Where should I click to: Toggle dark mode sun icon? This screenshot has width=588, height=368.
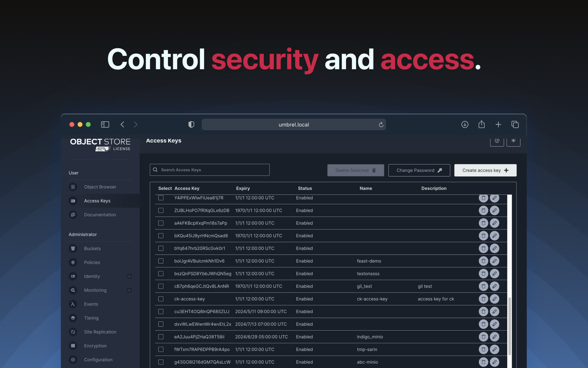tap(513, 141)
